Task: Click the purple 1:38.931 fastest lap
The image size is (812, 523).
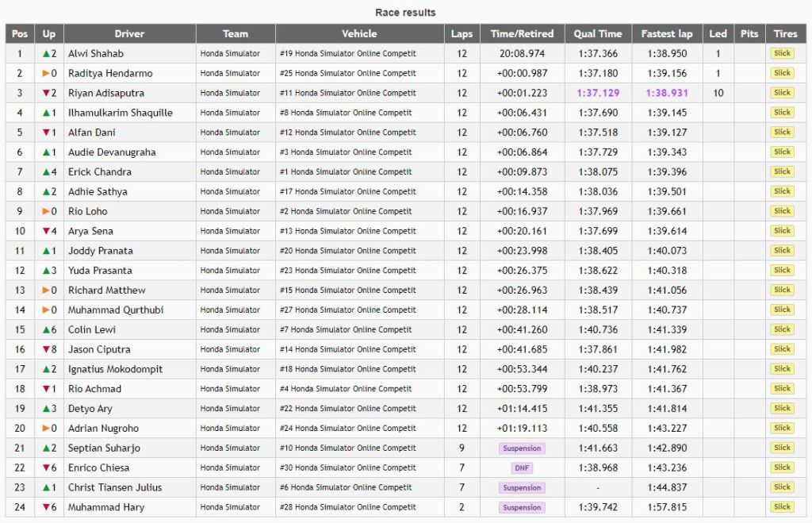Action: 666,94
